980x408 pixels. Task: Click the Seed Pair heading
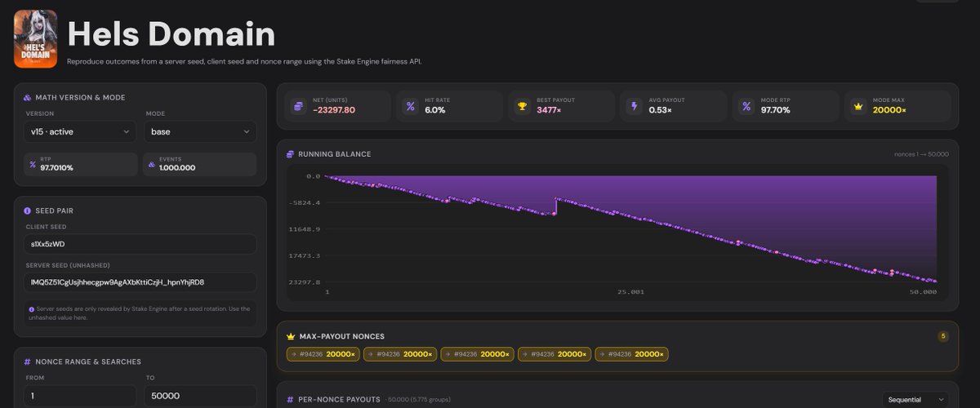point(53,211)
